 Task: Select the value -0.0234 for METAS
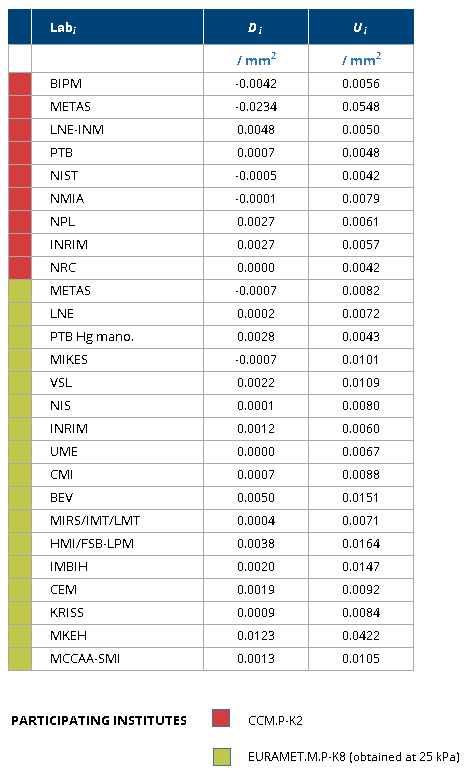256,107
